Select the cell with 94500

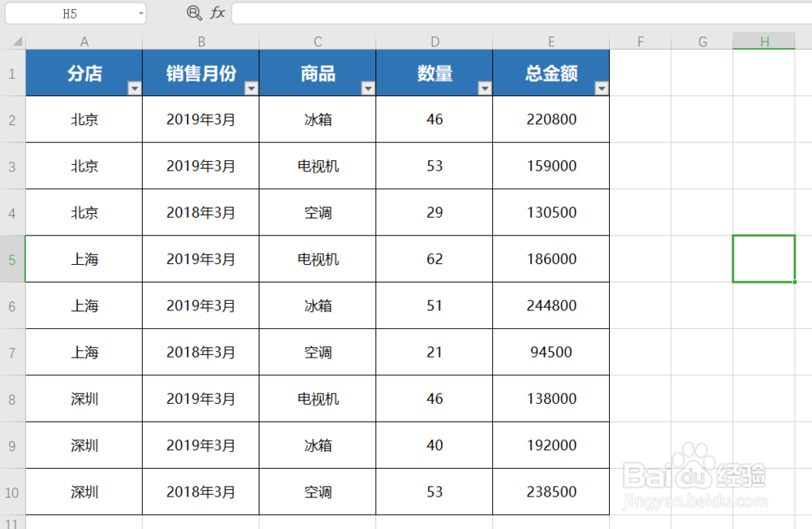tap(551, 353)
